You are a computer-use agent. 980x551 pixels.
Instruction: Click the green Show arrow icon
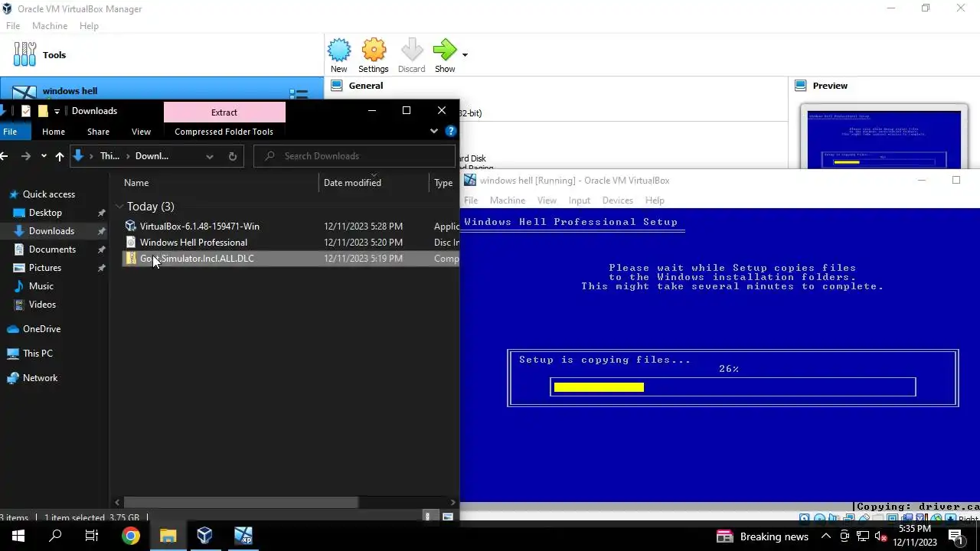coord(444,51)
